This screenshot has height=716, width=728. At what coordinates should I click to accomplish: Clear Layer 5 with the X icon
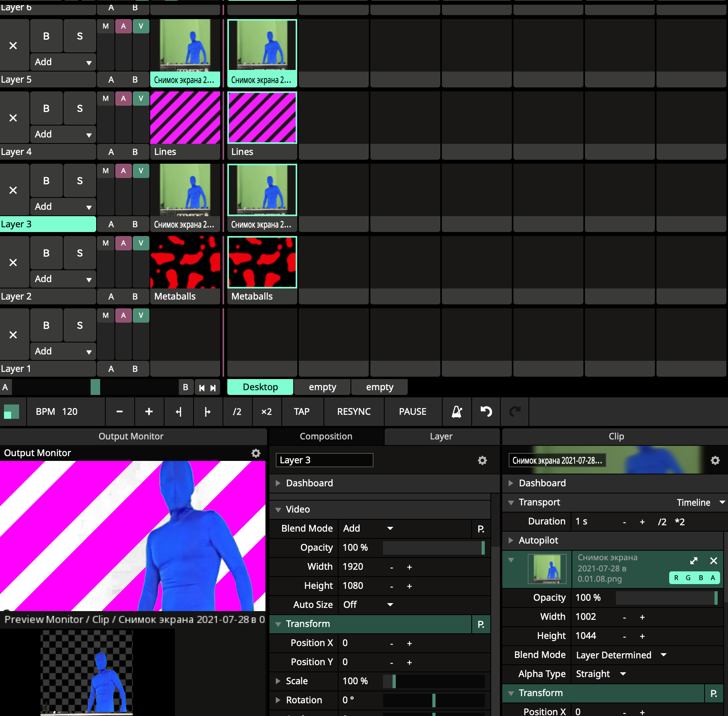[x=13, y=46]
